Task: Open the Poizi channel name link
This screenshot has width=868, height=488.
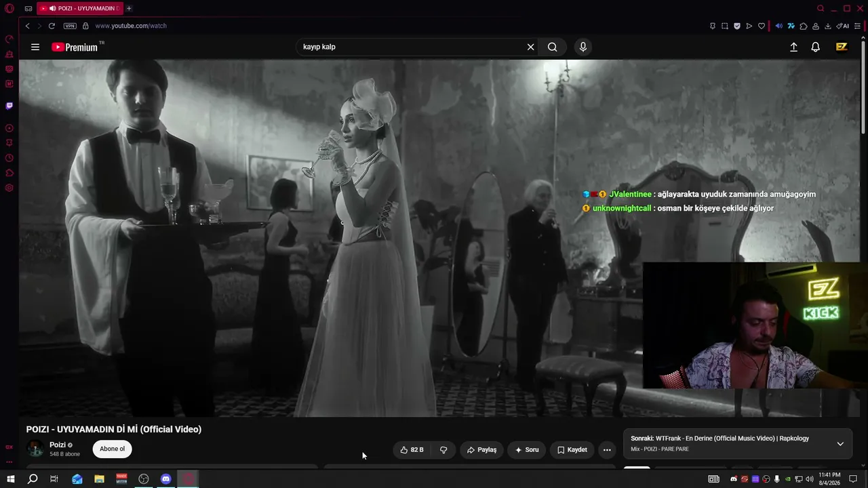Action: (x=58, y=445)
